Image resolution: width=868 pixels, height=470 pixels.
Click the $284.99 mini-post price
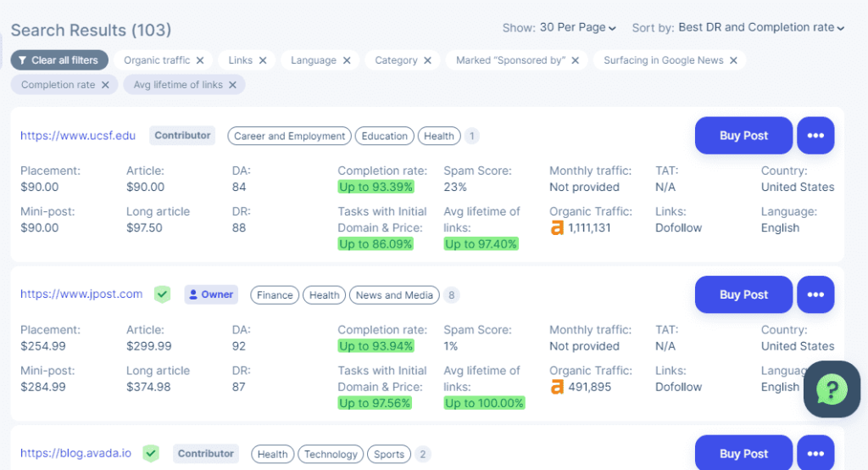(42, 387)
